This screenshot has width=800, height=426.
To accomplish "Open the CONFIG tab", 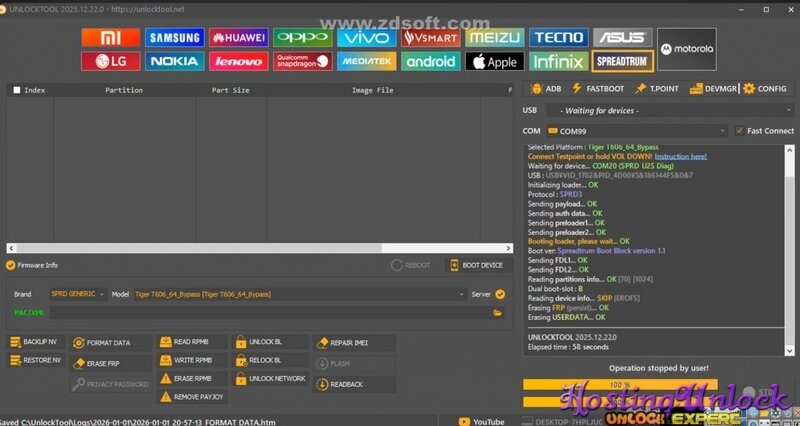I will click(765, 89).
